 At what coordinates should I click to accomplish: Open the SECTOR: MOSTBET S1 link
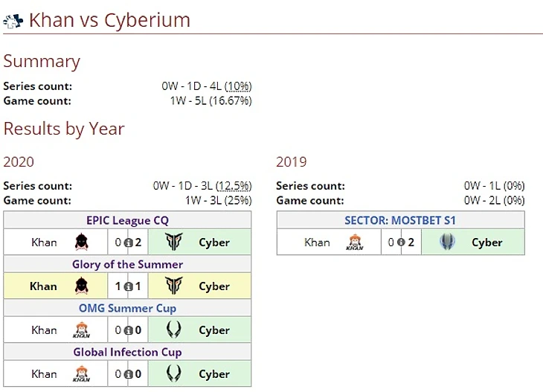pyautogui.click(x=400, y=221)
